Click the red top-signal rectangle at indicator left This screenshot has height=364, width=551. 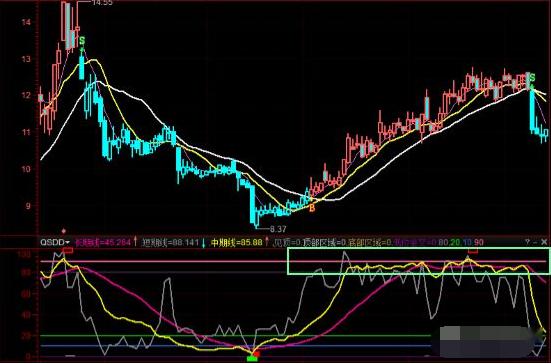(x=68, y=250)
